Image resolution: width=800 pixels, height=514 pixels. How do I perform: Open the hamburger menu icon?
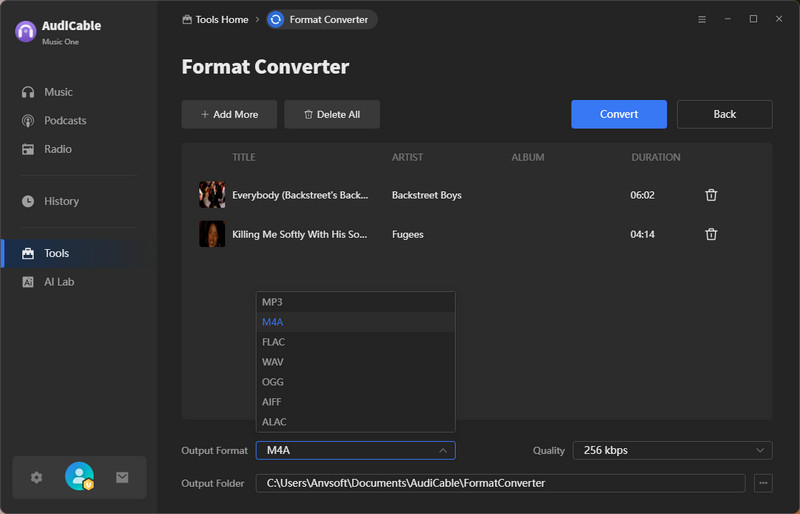point(702,19)
